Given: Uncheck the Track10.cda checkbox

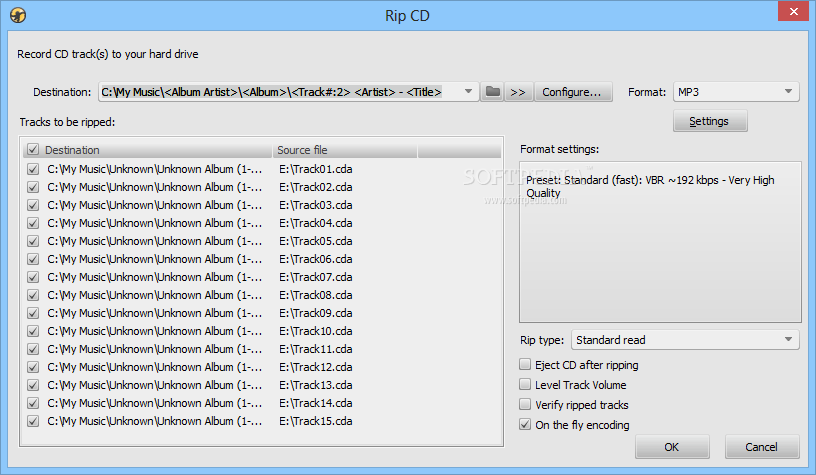Looking at the screenshot, I should tap(33, 331).
